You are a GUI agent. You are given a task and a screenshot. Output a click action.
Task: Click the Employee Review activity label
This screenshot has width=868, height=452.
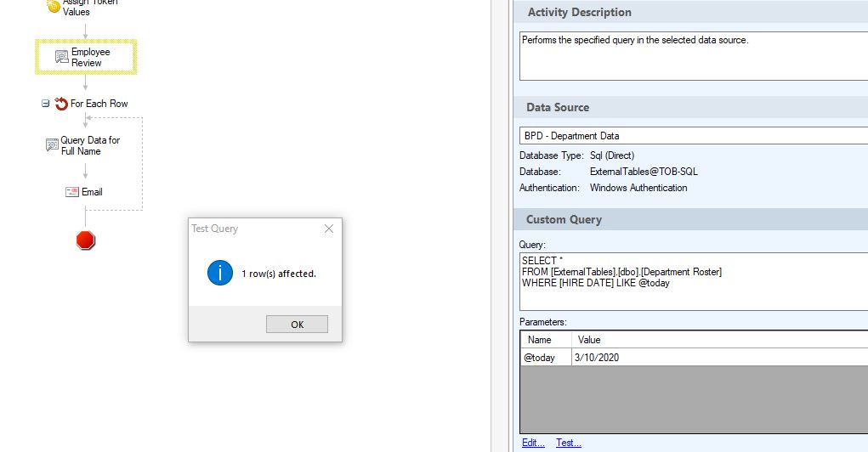click(91, 57)
